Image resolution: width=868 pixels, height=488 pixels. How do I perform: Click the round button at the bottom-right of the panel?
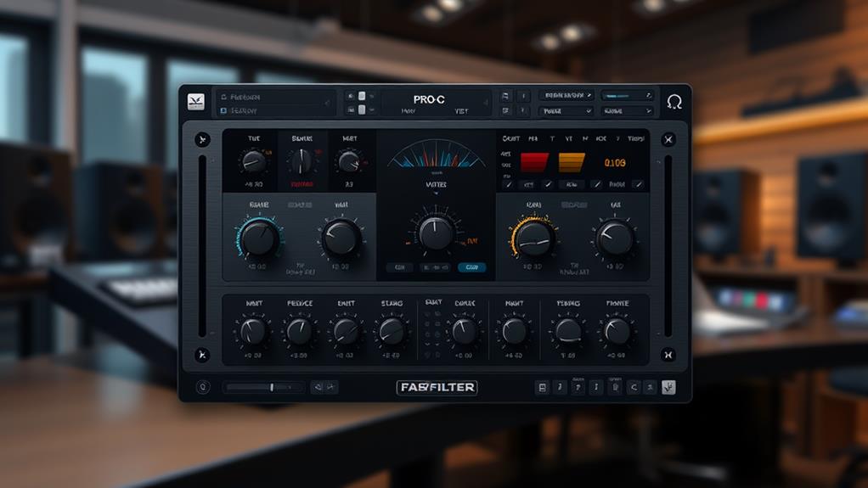pyautogui.click(x=668, y=355)
